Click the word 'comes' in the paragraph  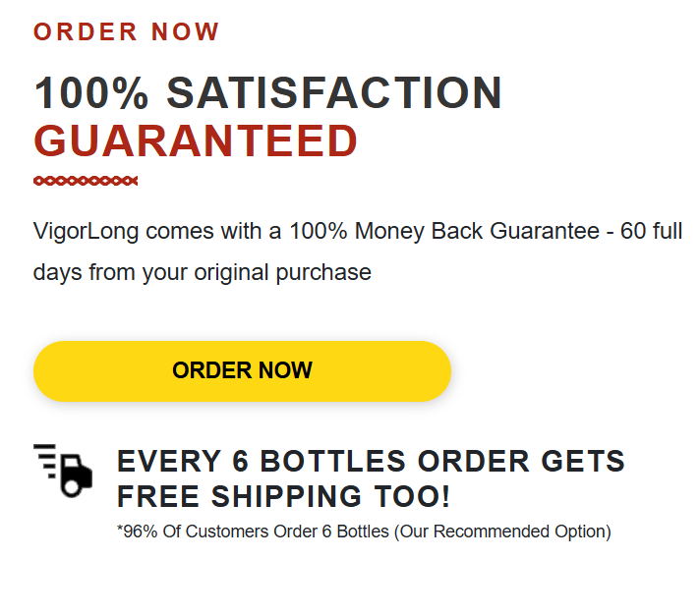click(x=180, y=232)
